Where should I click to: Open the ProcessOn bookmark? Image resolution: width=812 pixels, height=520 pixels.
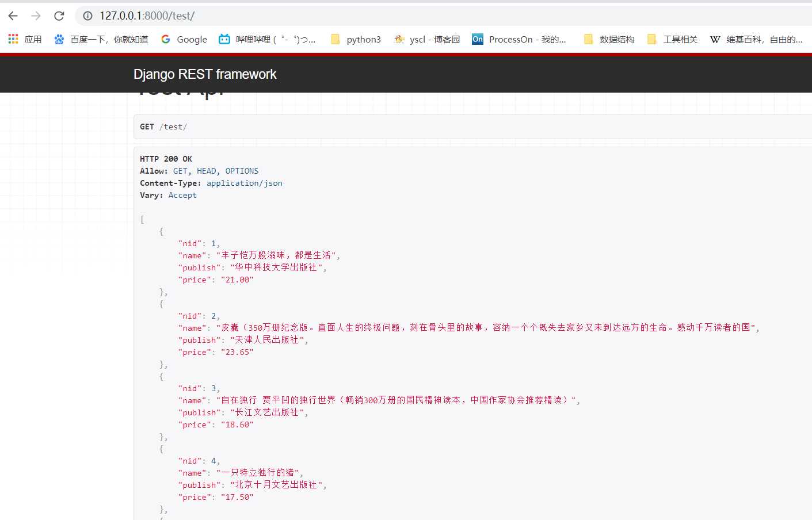(519, 39)
